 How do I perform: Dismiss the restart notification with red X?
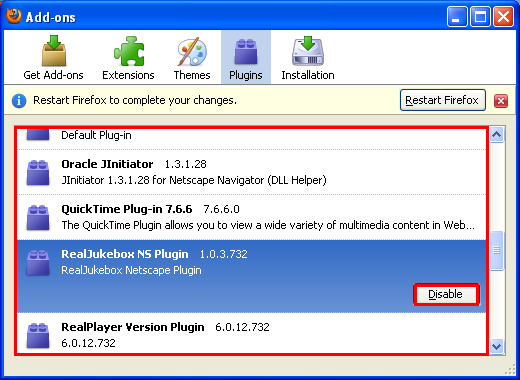(501, 101)
